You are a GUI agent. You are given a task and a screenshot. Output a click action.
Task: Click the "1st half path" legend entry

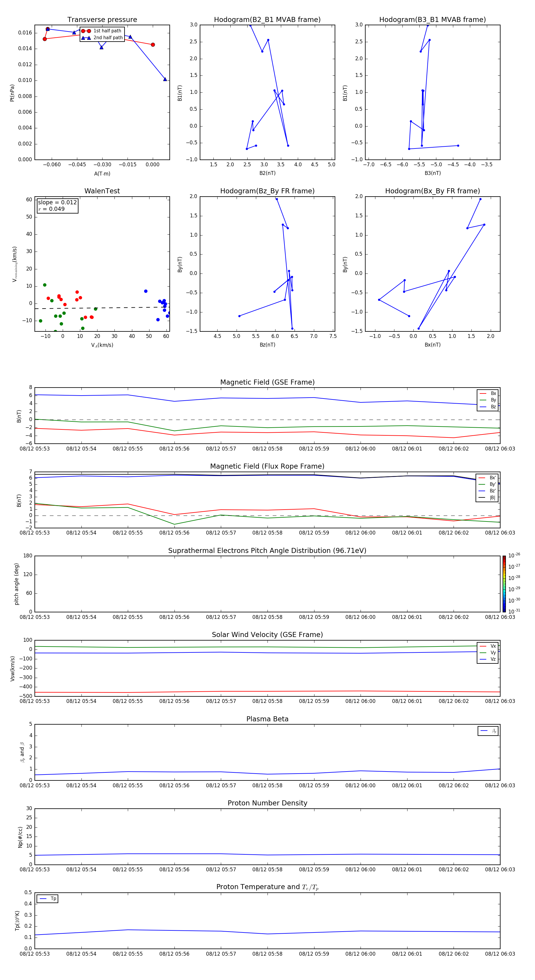pyautogui.click(x=101, y=31)
